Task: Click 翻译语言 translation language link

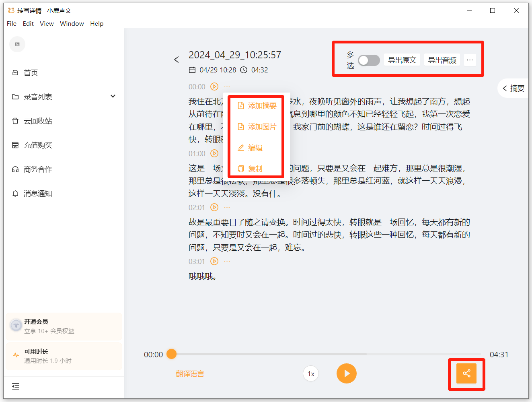Action: tap(190, 374)
